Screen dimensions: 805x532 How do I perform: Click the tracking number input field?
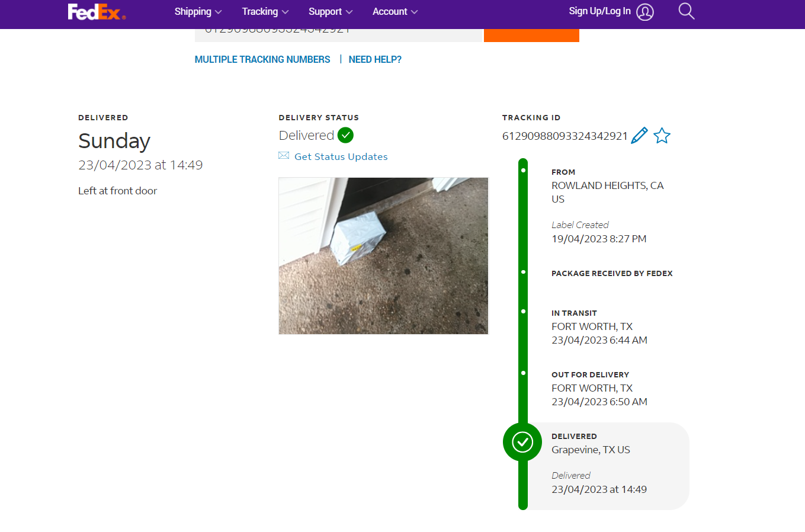point(339,36)
